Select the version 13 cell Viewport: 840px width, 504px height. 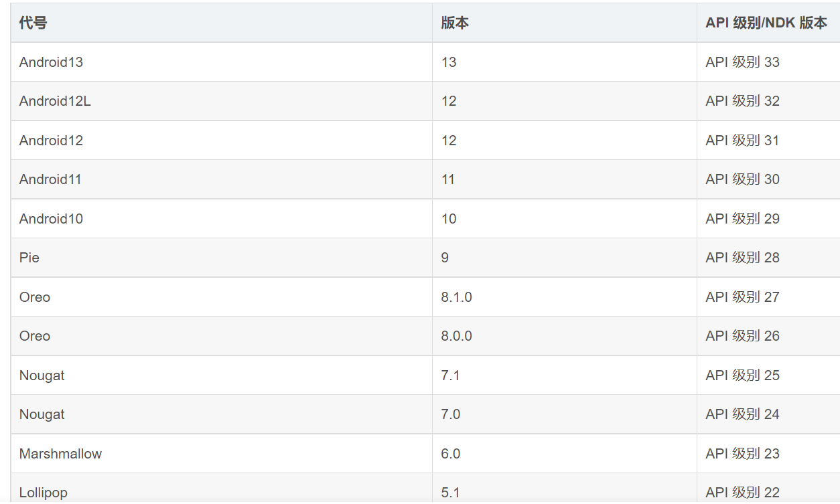coord(565,62)
